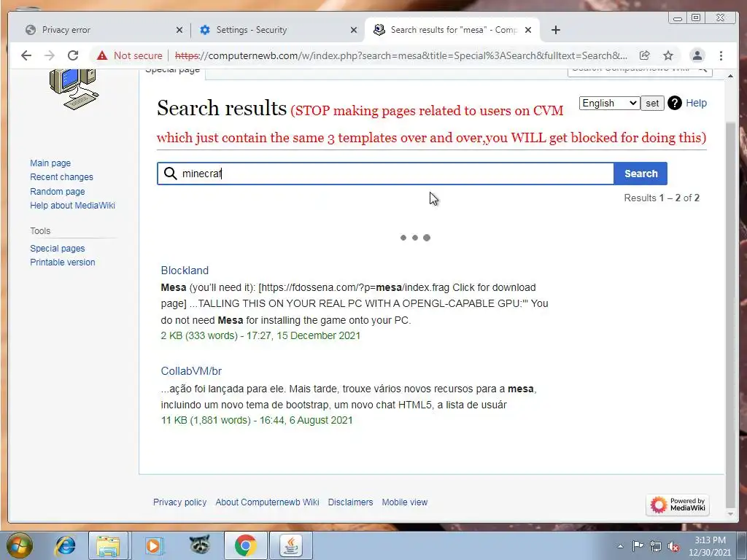This screenshot has height=560, width=747.
Task: Bookmark this page with the star icon
Action: click(x=668, y=55)
